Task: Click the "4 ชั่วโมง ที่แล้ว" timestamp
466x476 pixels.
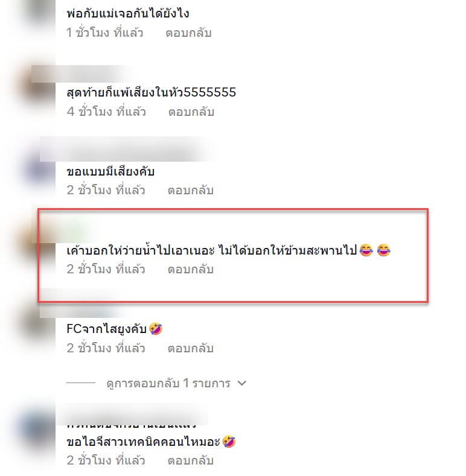Action: pyautogui.click(x=106, y=112)
